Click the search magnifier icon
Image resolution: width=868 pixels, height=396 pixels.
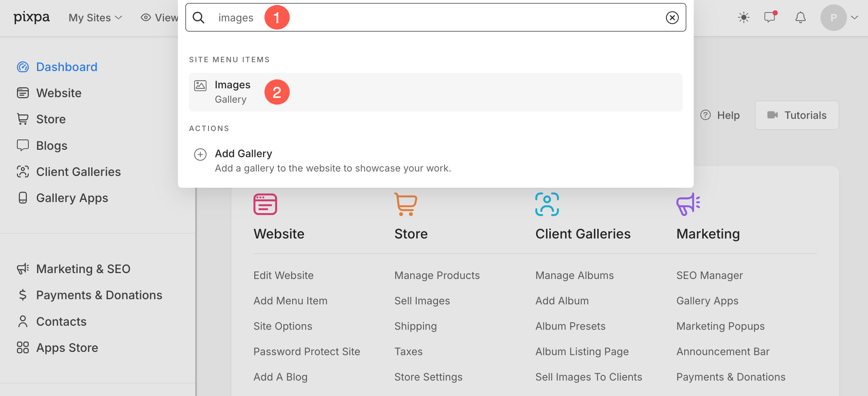coord(199,17)
